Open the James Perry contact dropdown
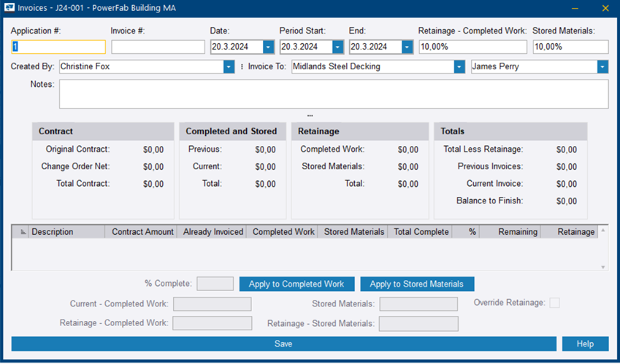The width and height of the screenshot is (620, 364). point(602,67)
